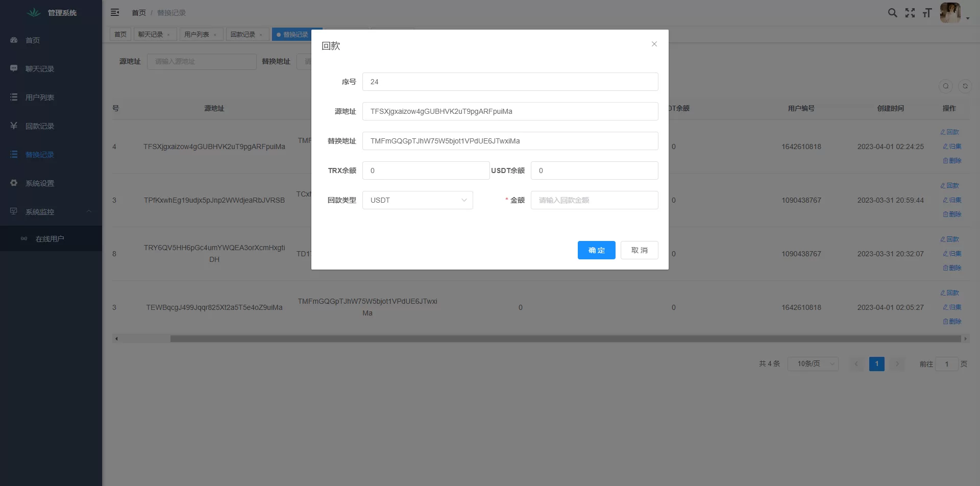980x486 pixels.
Task: Open the user avatar menu
Action: [x=950, y=13]
